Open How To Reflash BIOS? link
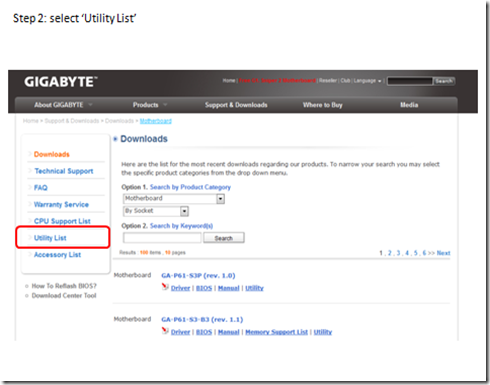Viewport: 490px width, 385px height. pos(64,286)
